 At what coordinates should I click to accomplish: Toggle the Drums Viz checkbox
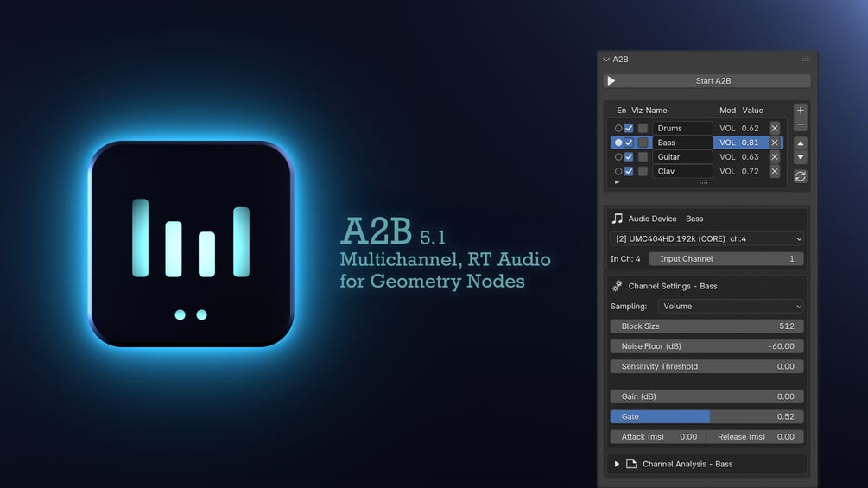tap(643, 128)
